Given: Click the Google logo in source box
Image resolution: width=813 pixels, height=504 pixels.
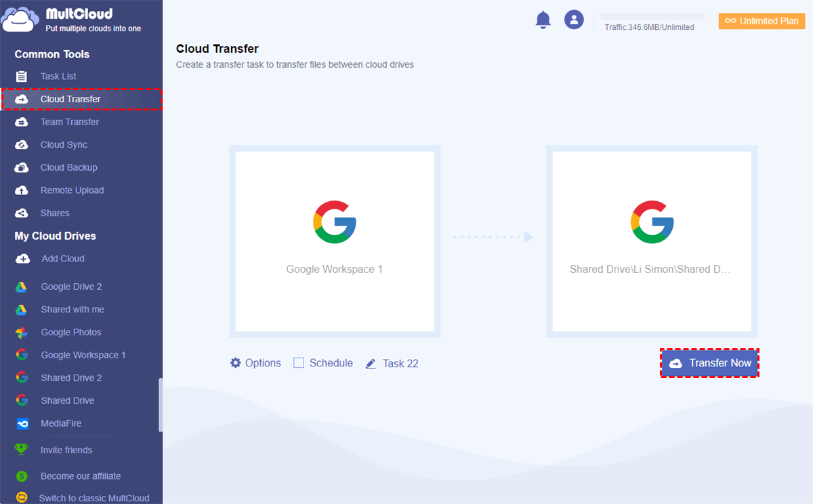Looking at the screenshot, I should [x=335, y=222].
